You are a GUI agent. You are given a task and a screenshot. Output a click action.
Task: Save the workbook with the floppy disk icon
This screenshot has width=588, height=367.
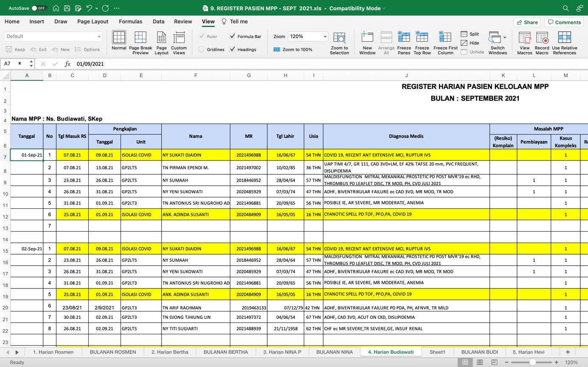[x=67, y=8]
